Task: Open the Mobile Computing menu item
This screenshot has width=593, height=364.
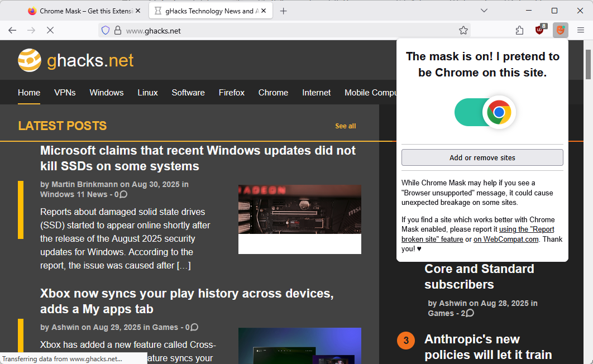Action: pyautogui.click(x=370, y=93)
